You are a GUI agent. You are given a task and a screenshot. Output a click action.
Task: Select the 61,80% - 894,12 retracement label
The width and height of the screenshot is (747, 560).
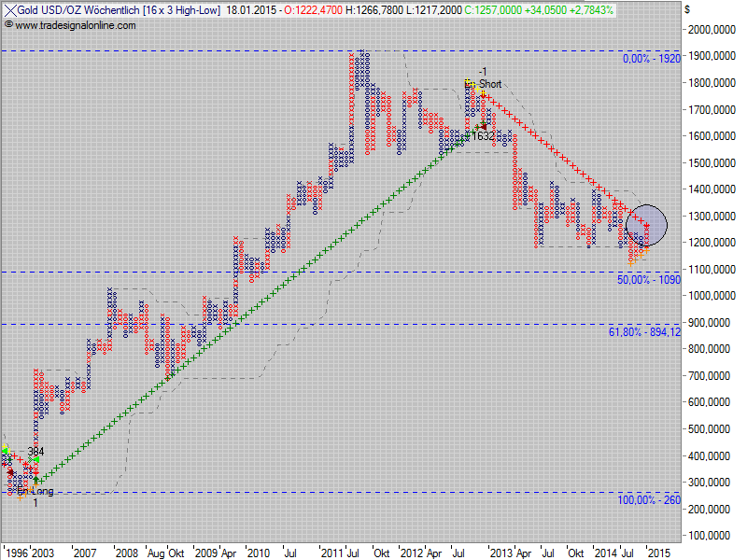click(644, 332)
